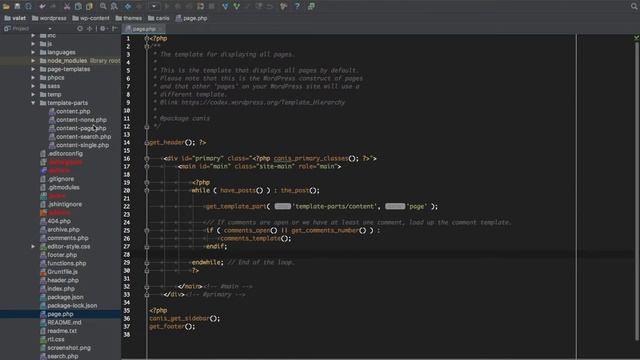Click the Paste toolbar icon

(89, 6)
